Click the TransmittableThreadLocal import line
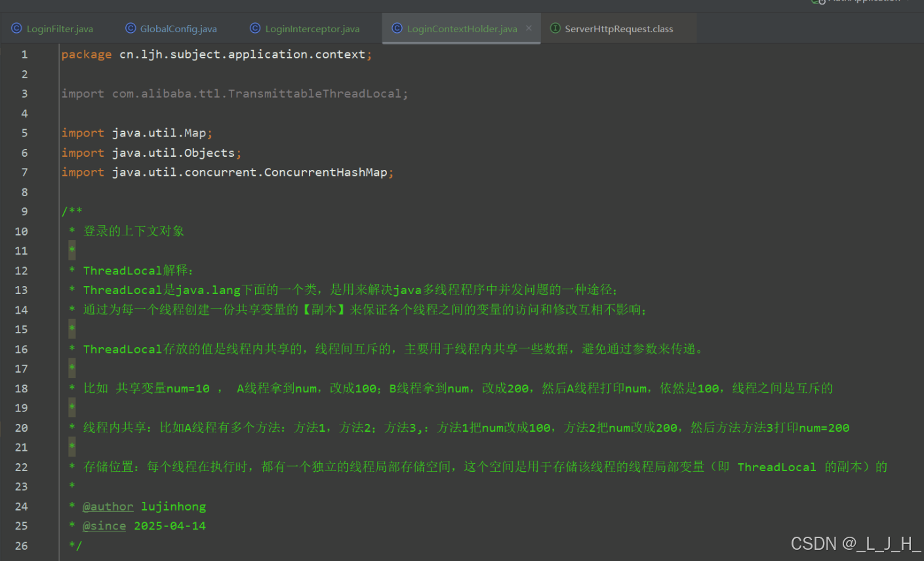The width and height of the screenshot is (924, 561). point(235,94)
